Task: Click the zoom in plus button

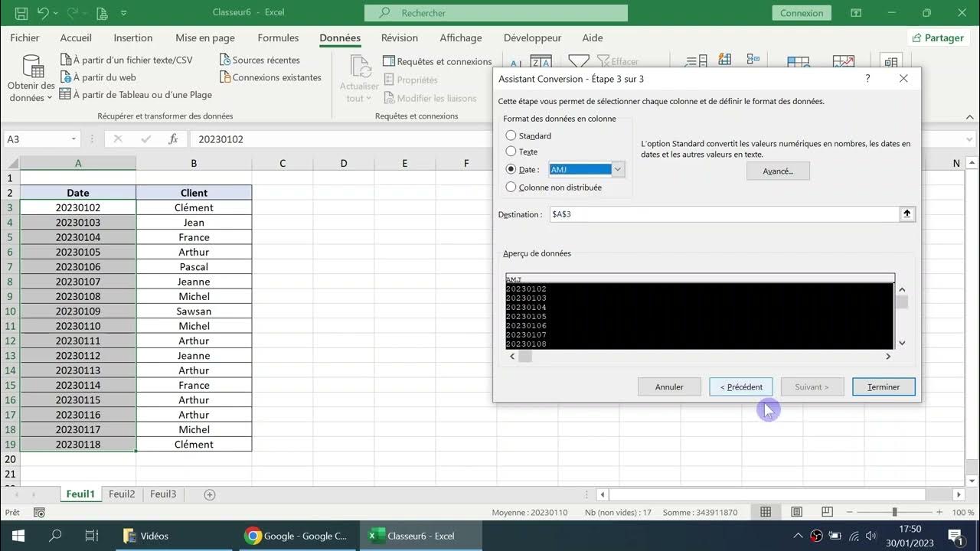Action: (939, 512)
